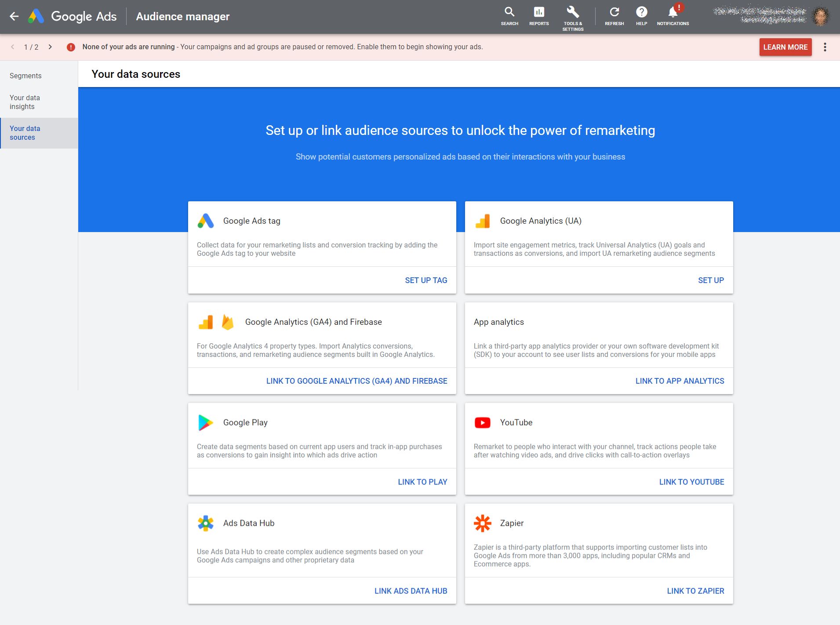Click SET UP TAG for Google Ads tag

425,280
